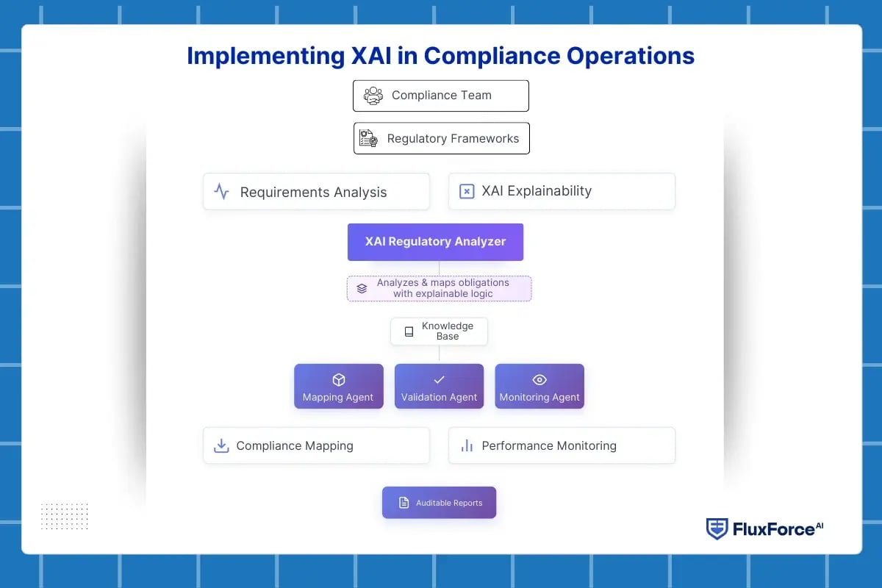
Task: Click the 'Implementing XAI in Compliance Operations' title
Action: click(440, 55)
